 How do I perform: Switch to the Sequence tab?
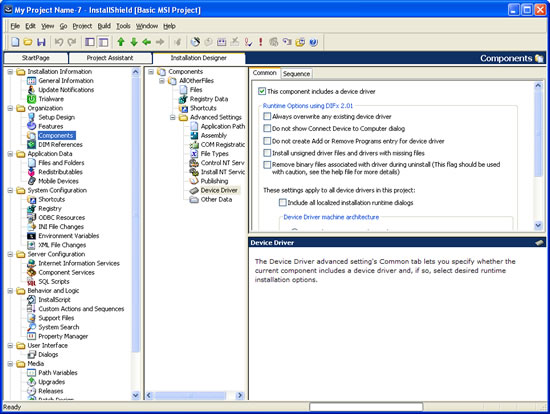[296, 73]
